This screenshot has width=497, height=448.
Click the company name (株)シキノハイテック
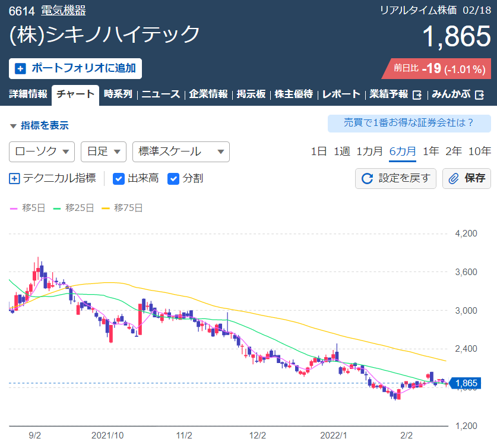click(x=105, y=34)
